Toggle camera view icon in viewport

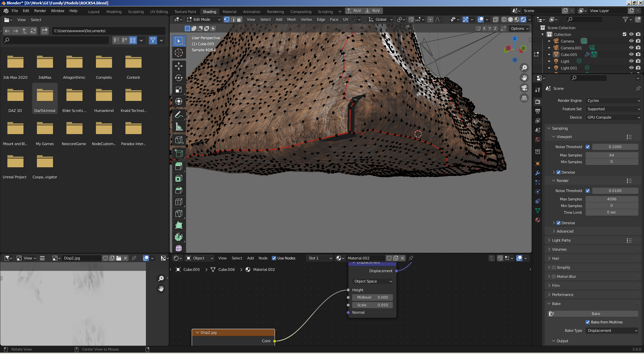(x=524, y=88)
